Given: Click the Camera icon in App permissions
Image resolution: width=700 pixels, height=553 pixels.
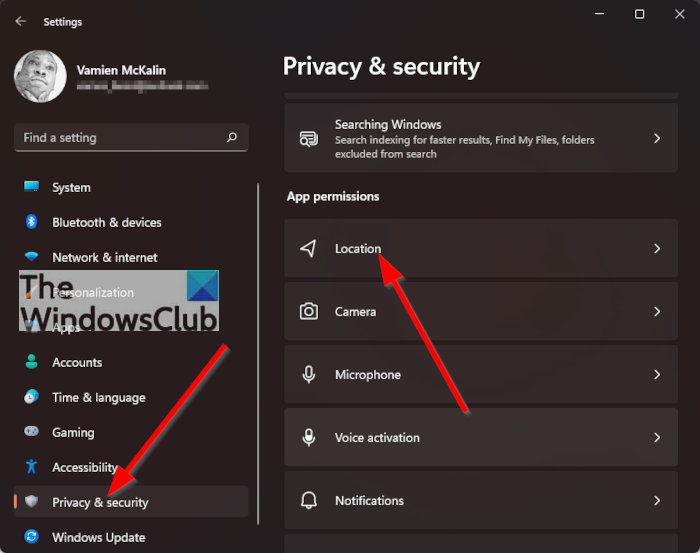Looking at the screenshot, I should 309,311.
